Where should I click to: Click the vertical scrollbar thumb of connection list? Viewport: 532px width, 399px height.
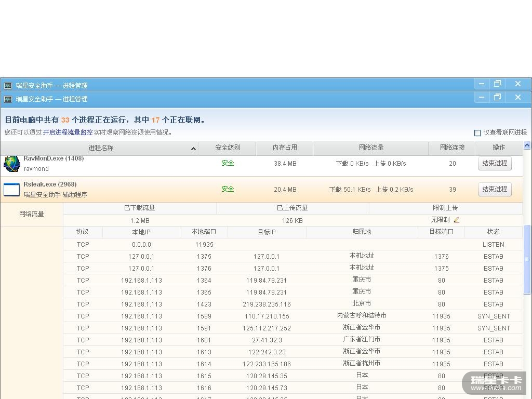coord(527,260)
